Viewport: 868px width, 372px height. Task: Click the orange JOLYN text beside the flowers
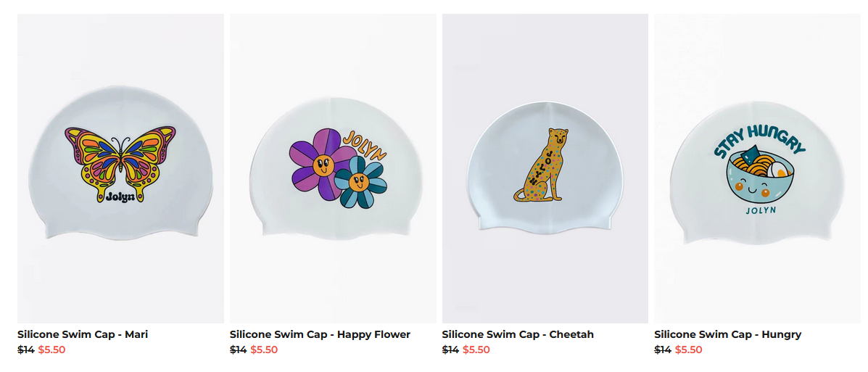365,145
